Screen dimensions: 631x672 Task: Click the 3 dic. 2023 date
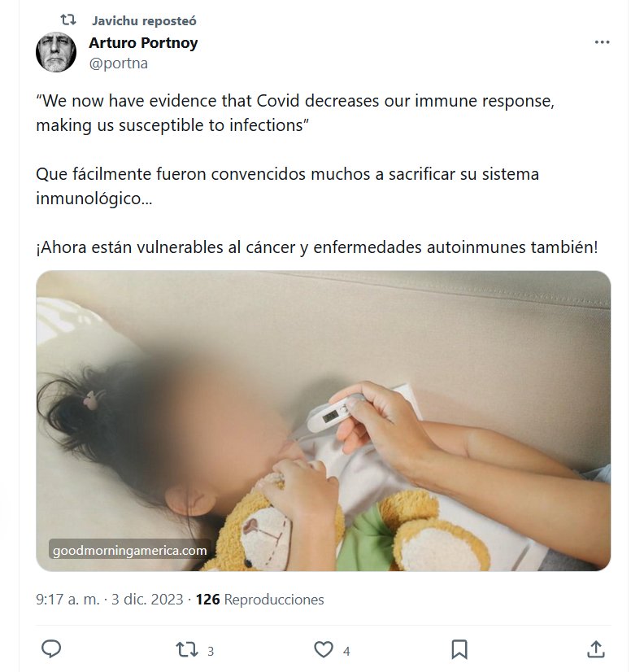click(x=147, y=599)
